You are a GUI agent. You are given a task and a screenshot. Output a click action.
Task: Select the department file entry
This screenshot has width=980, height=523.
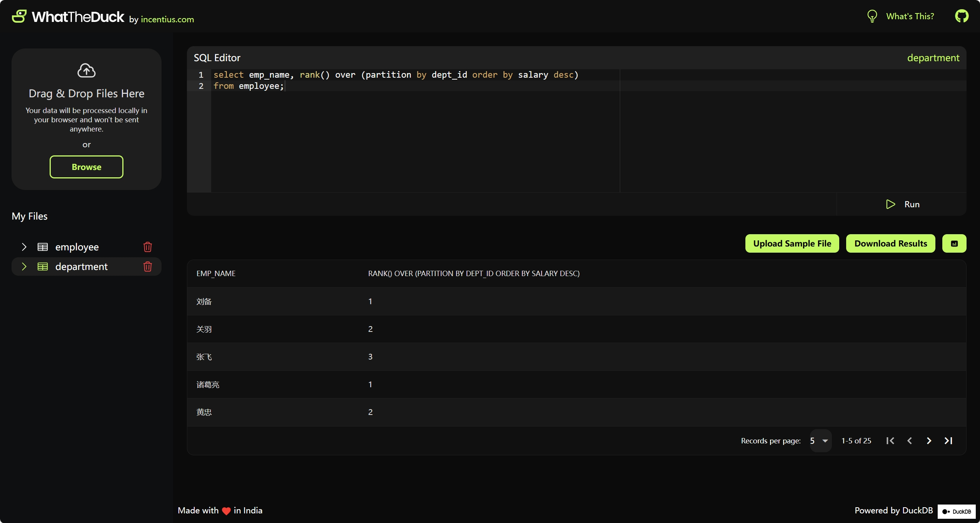(82, 266)
